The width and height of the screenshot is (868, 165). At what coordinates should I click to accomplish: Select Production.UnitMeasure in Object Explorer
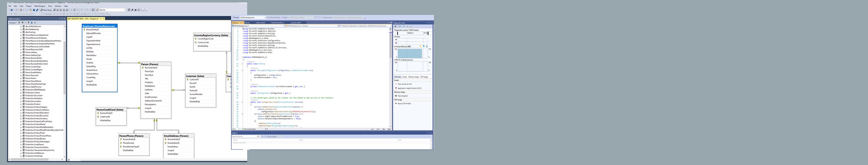(x=34, y=153)
